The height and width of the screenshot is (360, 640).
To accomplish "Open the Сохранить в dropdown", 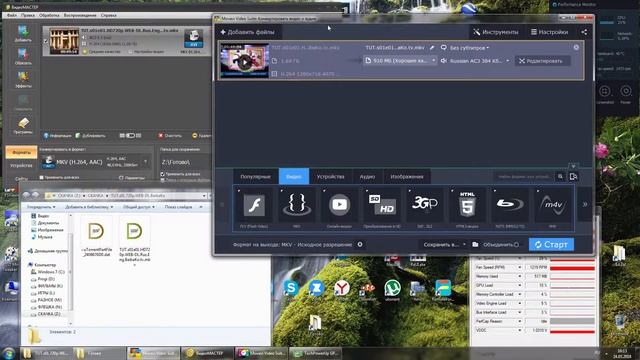I will pos(444,244).
